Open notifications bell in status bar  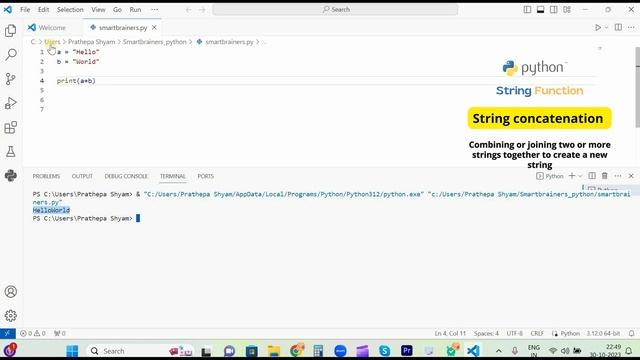[631, 333]
